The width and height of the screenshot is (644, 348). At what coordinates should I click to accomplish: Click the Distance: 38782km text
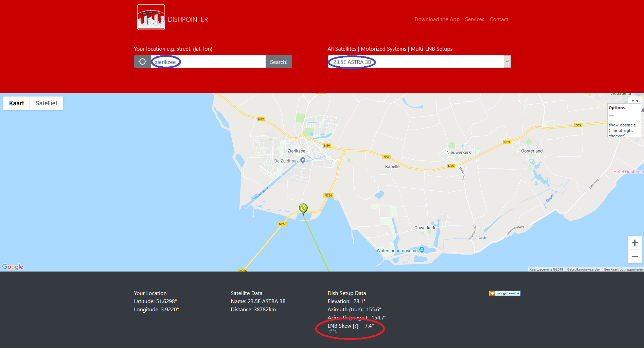[x=253, y=310]
